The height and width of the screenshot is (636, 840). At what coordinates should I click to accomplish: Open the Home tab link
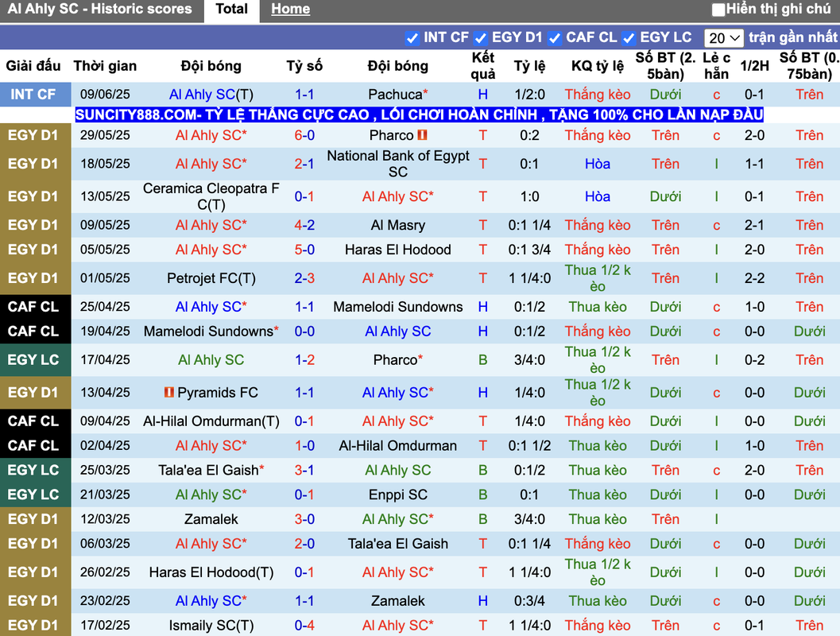pyautogui.click(x=290, y=9)
